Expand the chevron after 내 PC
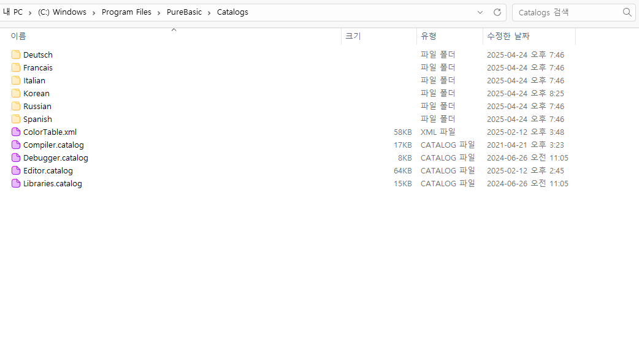Screen dimensions: 639x364 [x=30, y=13]
